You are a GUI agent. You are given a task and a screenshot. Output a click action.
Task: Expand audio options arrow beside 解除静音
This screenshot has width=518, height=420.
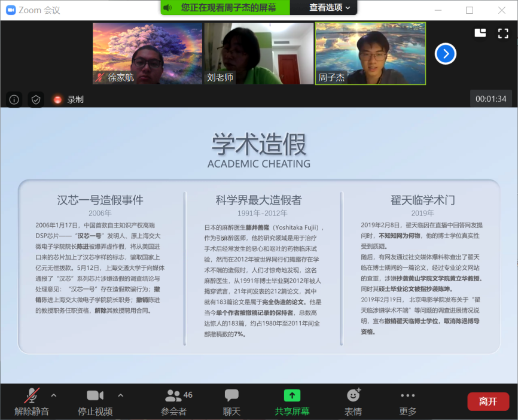tap(53, 395)
